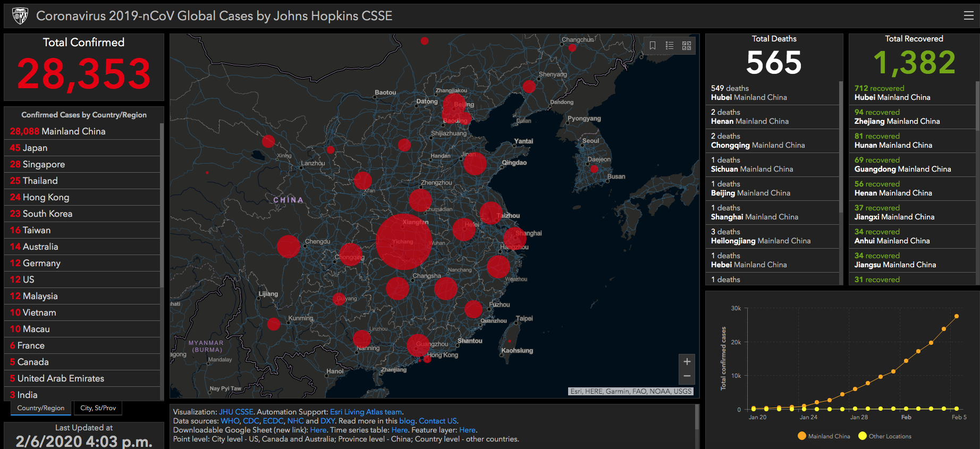Image resolution: width=980 pixels, height=449 pixels.
Task: Select 10 Vietnam in country list
Action: (82, 312)
